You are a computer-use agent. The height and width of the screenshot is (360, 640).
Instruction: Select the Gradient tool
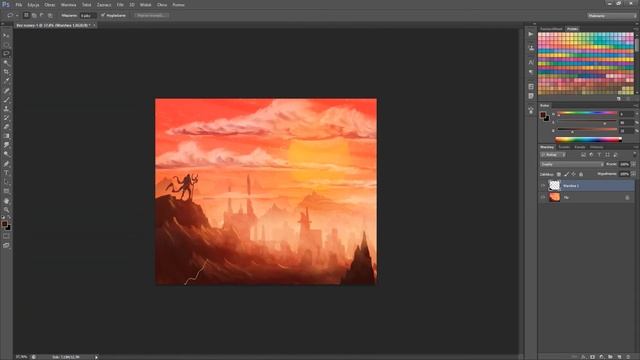(x=6, y=136)
